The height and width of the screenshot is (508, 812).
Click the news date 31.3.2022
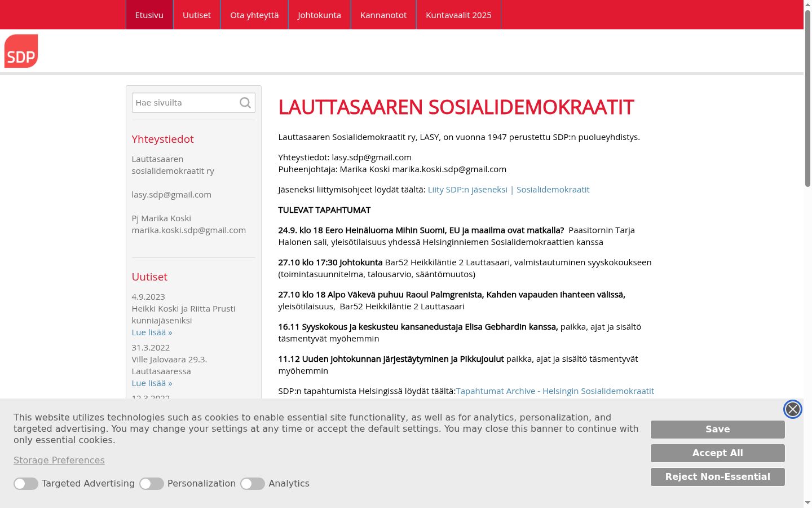click(151, 348)
